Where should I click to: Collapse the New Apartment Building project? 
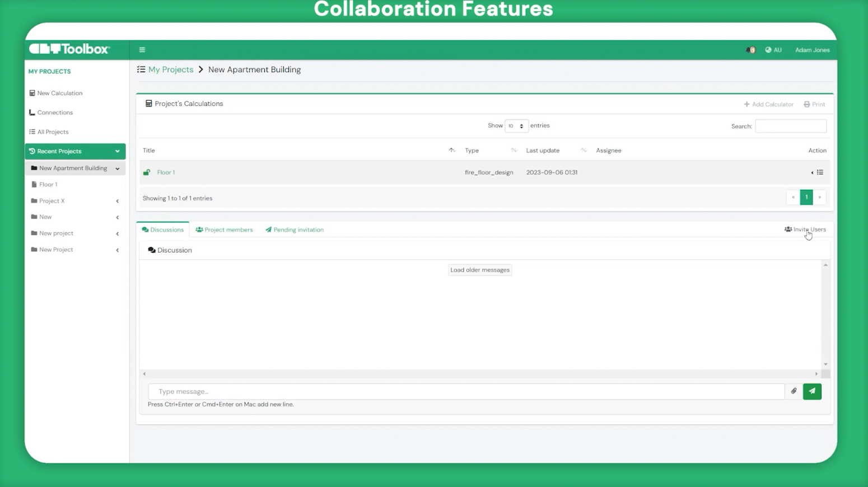(x=118, y=168)
